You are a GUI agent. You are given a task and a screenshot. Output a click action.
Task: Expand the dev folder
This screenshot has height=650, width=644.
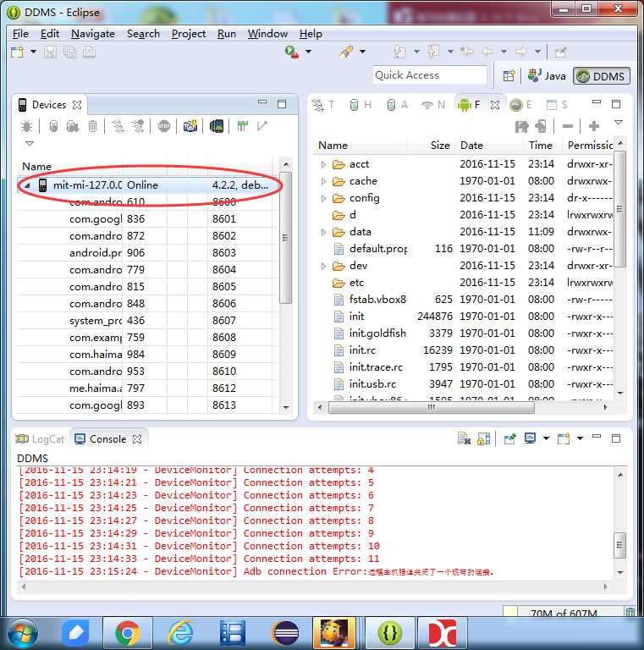(x=323, y=266)
